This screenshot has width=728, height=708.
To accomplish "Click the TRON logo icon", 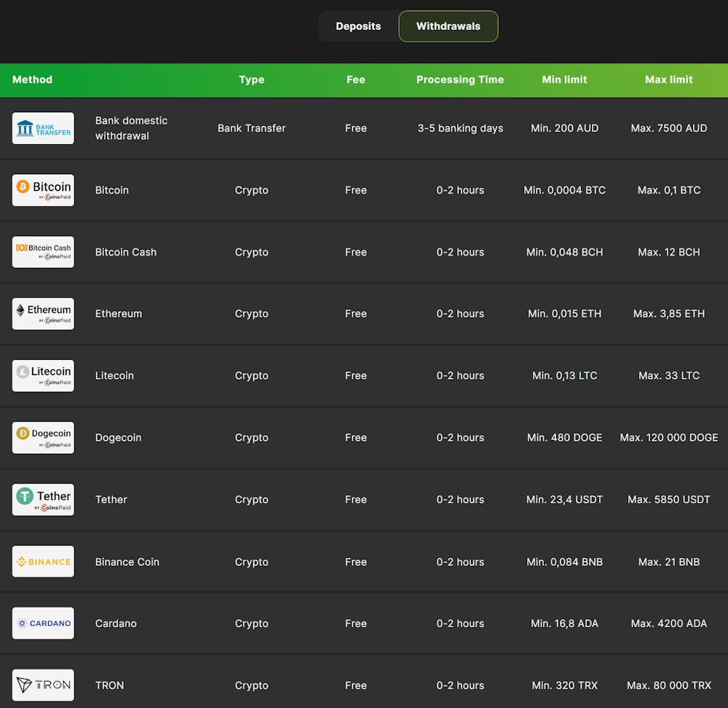I will pos(43,685).
